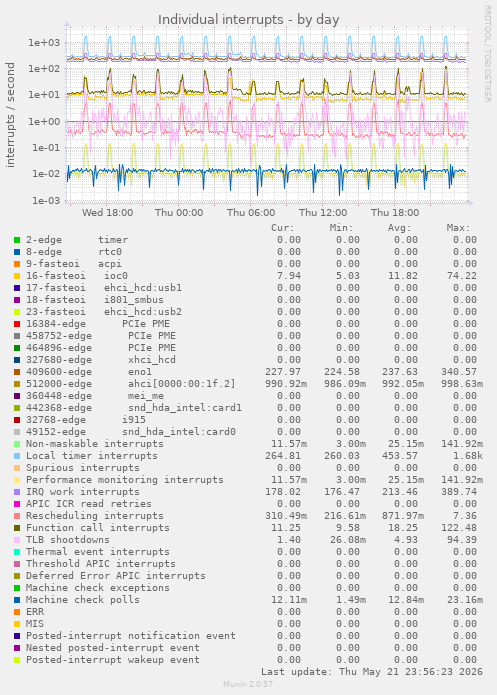Select the '16-fasteoi ioc0' legend label
This screenshot has height=695, width=497.
(x=77, y=276)
